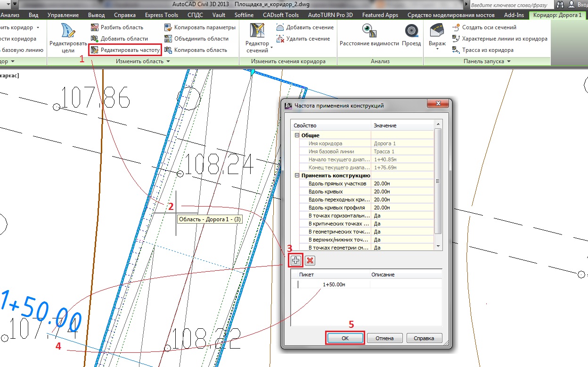Viewport: 588px width, 367px height.
Task: Open Средство моделирования мостов tab
Action: [x=451, y=15]
